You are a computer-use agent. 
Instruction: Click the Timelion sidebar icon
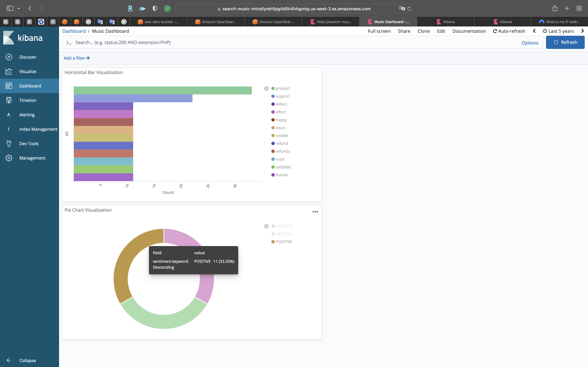click(9, 100)
